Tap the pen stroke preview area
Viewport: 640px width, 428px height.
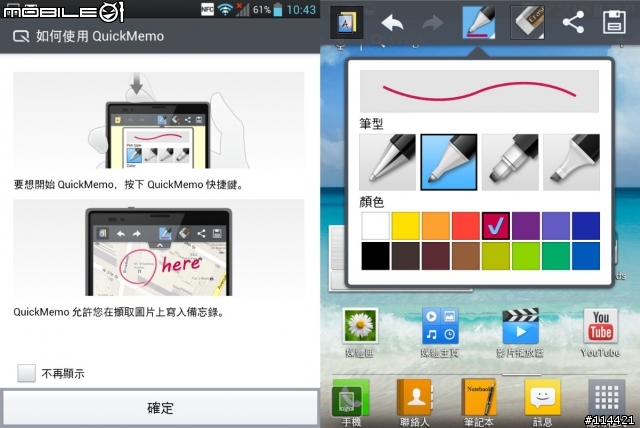coord(479,91)
